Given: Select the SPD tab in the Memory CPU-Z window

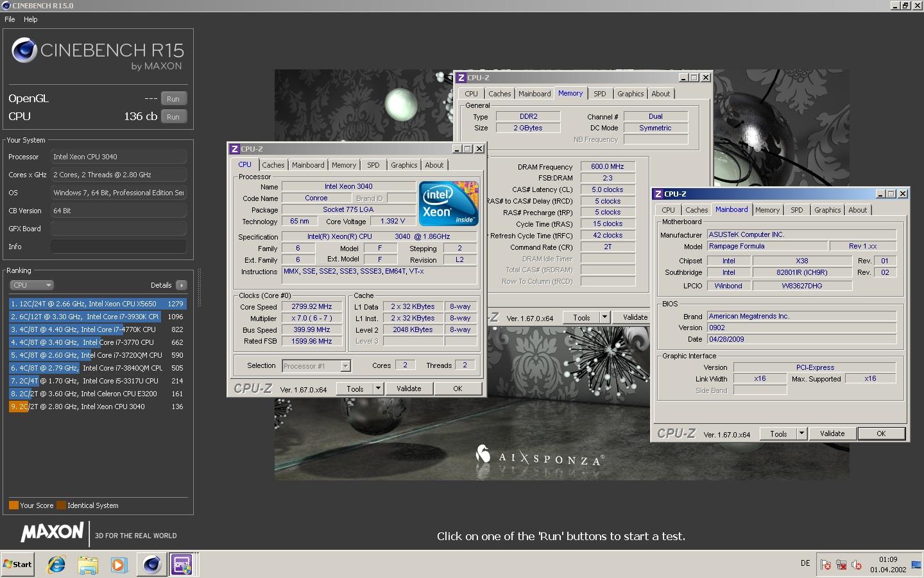Looking at the screenshot, I should pyautogui.click(x=600, y=94).
